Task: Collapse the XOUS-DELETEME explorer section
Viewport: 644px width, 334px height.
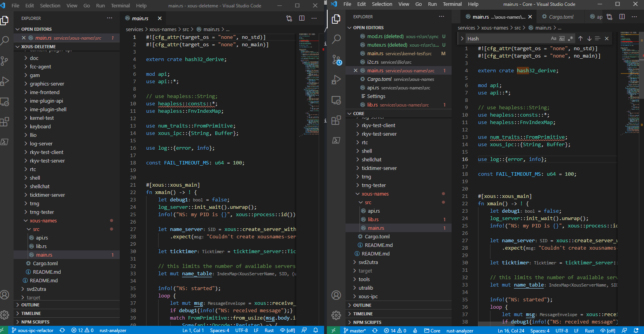Action: 38,47
